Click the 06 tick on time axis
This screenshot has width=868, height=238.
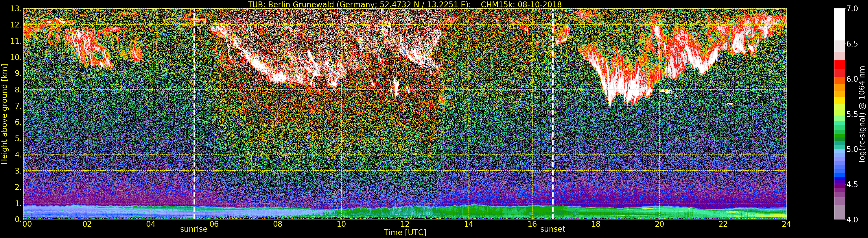coord(214,224)
